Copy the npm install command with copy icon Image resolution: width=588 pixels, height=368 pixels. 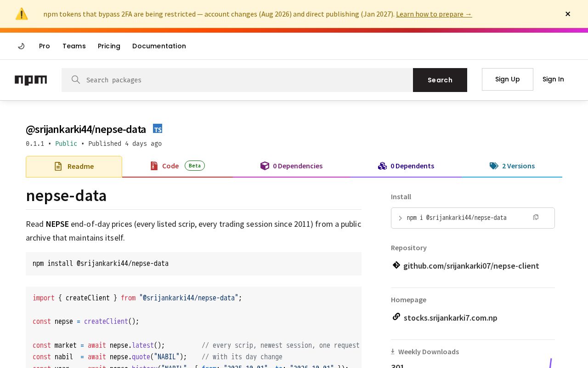click(536, 217)
